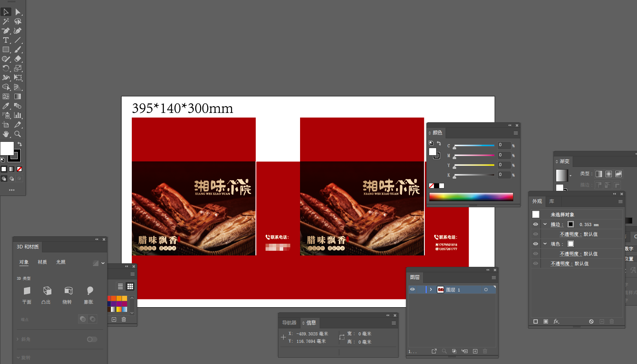Expand 图层 1 layer contents

[431, 290]
